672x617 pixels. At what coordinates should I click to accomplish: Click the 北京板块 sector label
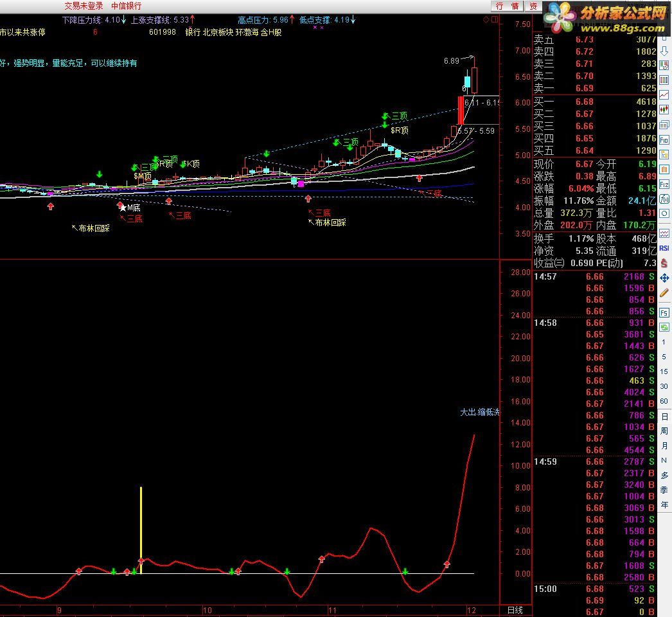(x=218, y=32)
